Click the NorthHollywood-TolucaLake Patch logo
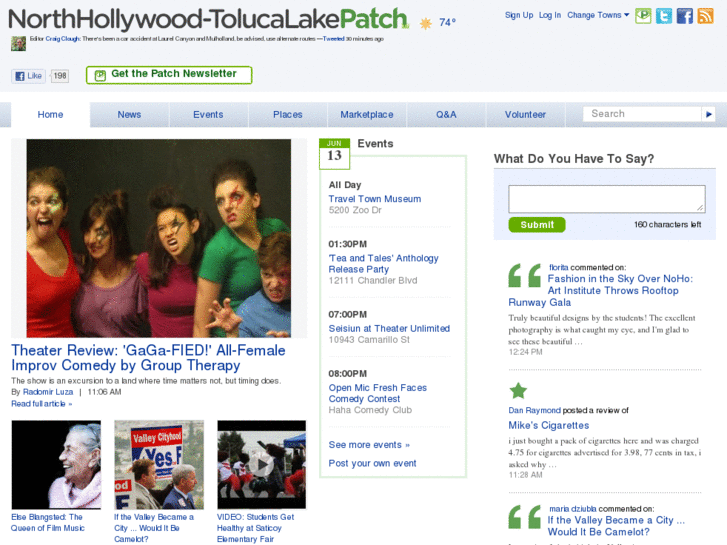Viewport: 727px width, 545px height. 208,19
